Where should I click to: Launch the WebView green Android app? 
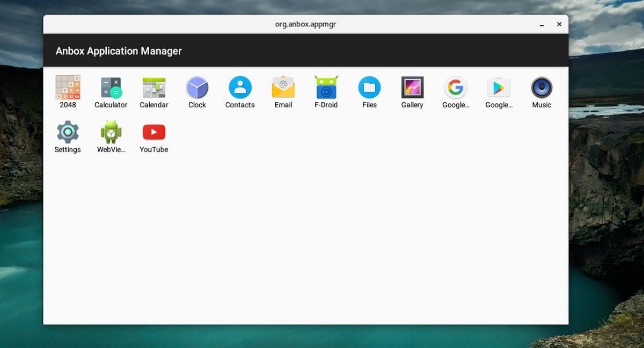point(111,132)
